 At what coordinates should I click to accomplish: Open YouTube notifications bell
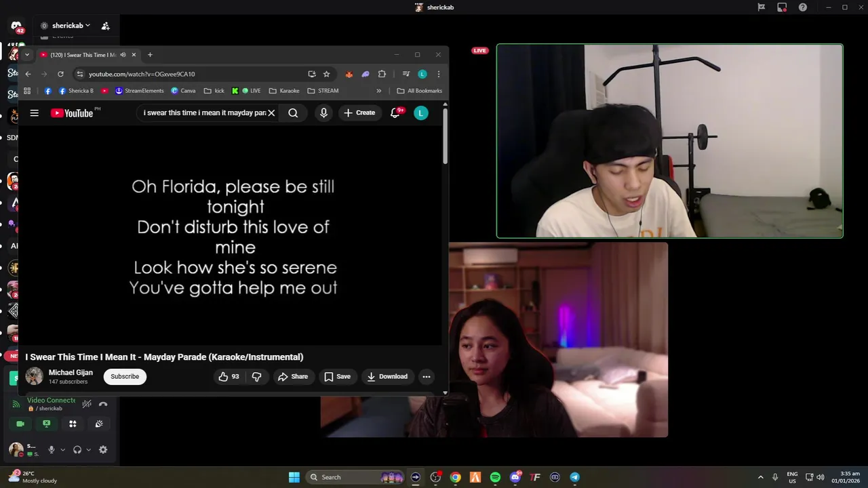click(395, 113)
